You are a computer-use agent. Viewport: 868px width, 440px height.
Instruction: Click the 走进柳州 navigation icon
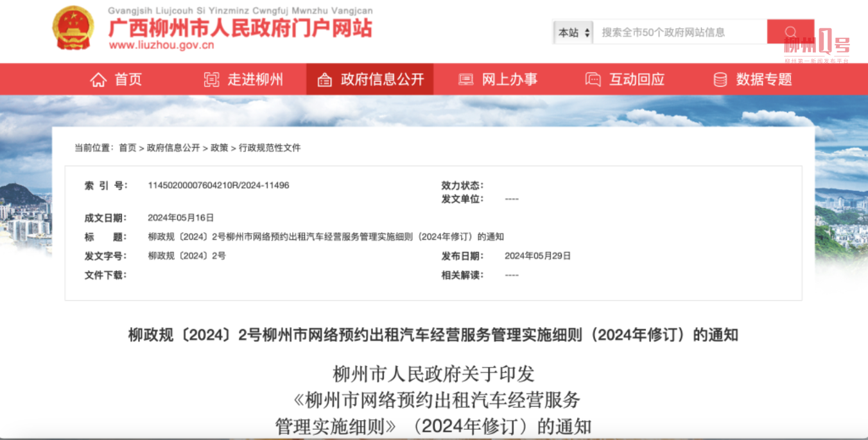(211, 80)
